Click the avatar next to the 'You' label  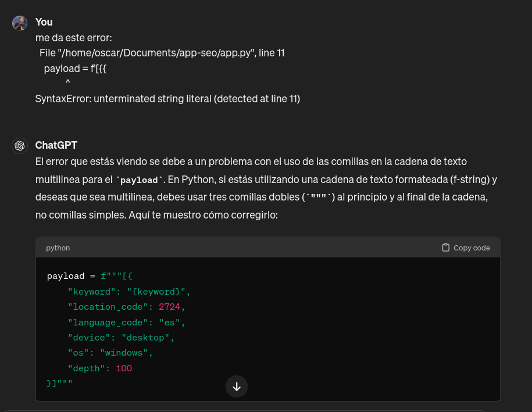[x=19, y=23]
